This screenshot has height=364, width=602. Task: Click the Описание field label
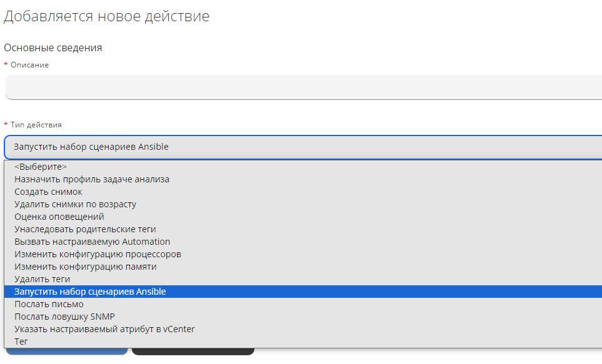coord(29,65)
